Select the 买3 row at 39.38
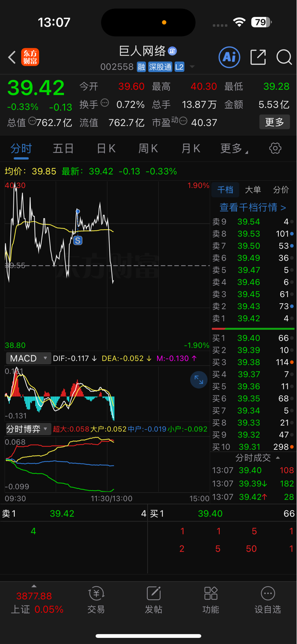The height and width of the screenshot is (644, 297). 253,362
